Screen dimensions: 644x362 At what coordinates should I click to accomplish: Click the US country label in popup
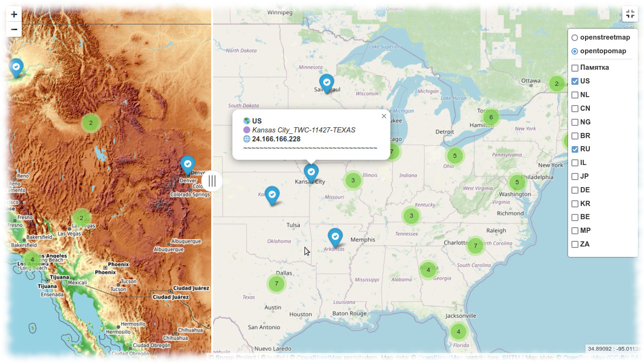tap(257, 121)
